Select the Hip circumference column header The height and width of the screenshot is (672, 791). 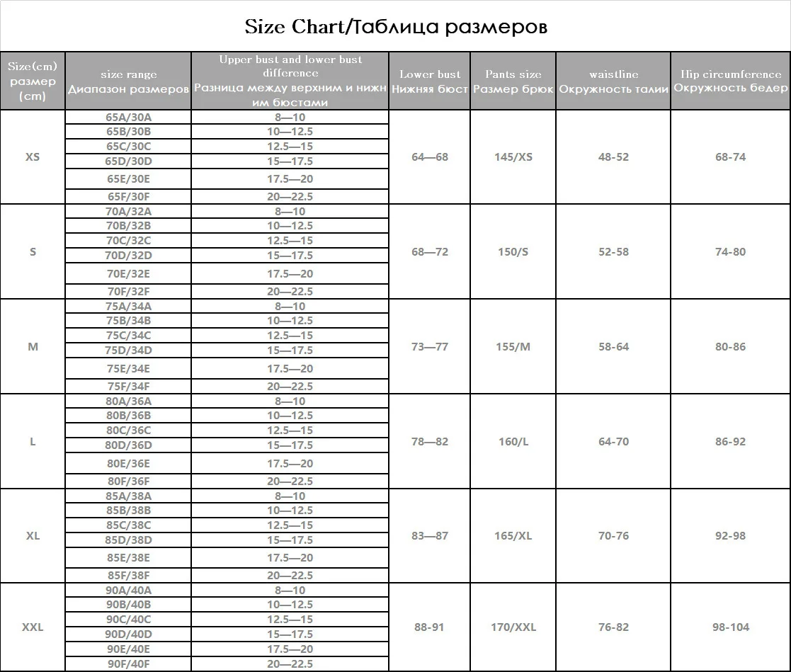[731, 81]
